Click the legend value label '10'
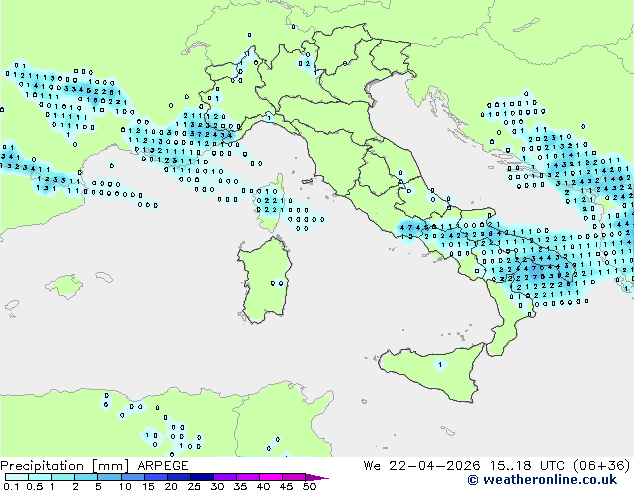This screenshot has height=490, width=634. click(x=125, y=486)
